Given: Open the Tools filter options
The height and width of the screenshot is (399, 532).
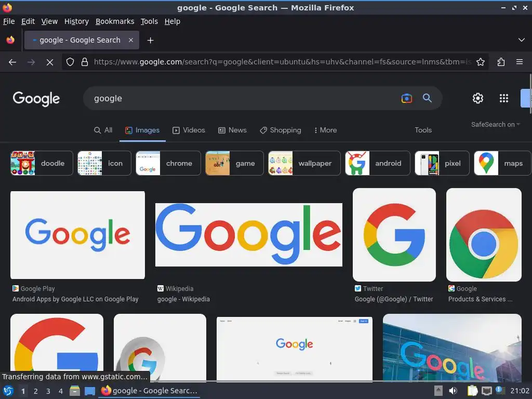Looking at the screenshot, I should click(x=423, y=130).
